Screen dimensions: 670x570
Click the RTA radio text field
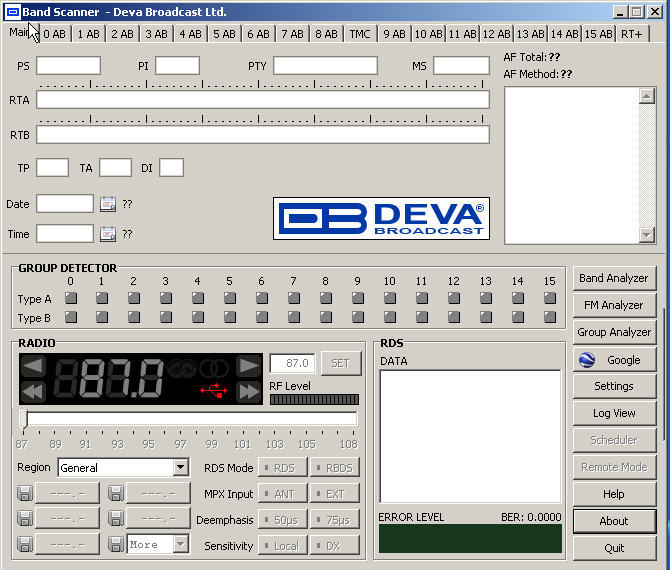[x=263, y=100]
